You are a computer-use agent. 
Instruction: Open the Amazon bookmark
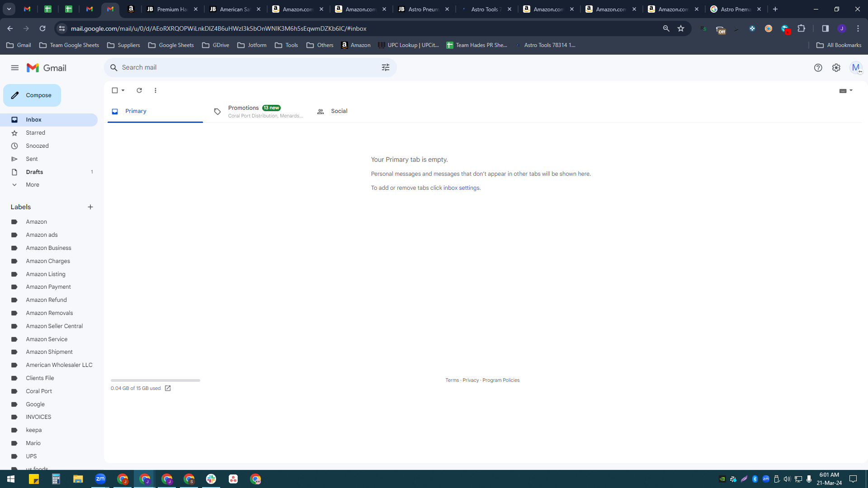tap(356, 45)
